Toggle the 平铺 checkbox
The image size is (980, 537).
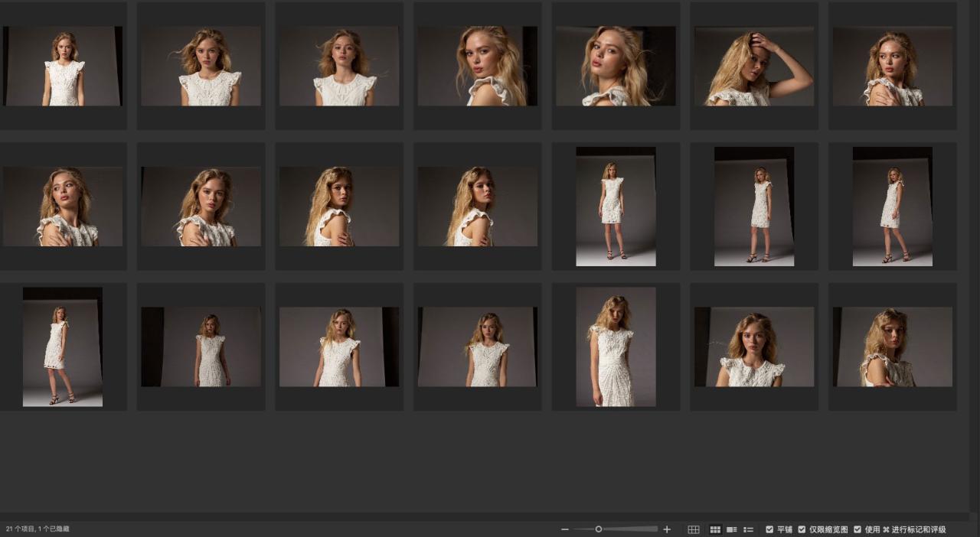pos(769,529)
